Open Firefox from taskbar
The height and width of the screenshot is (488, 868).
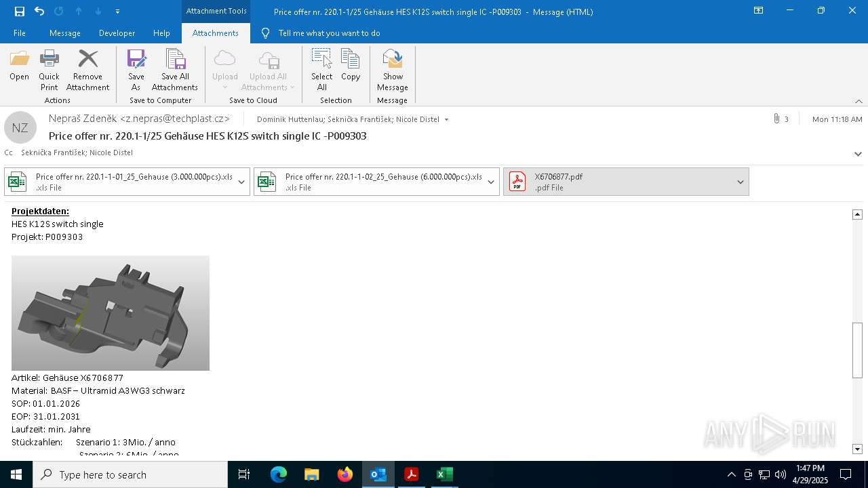pyautogui.click(x=345, y=474)
